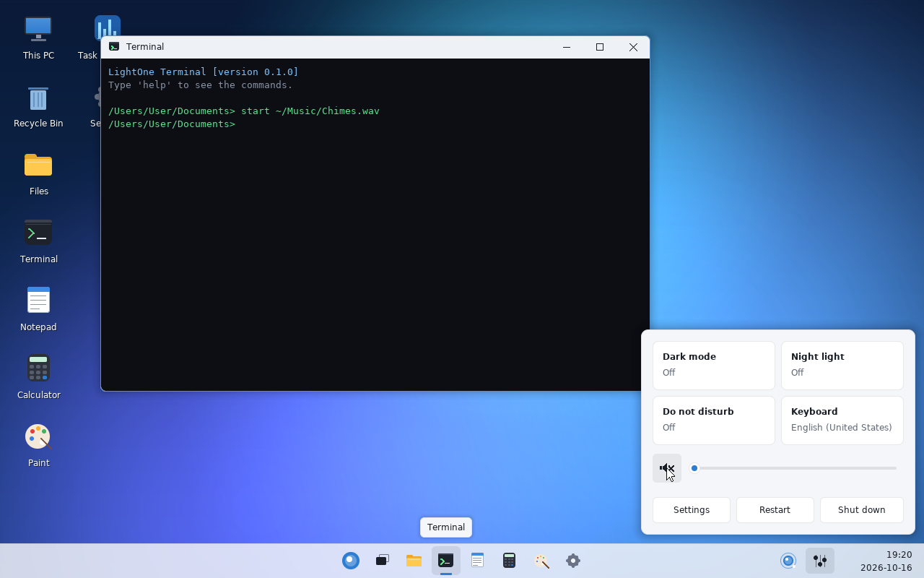Click the "Type 'help' to see the commands." line
The image size is (924, 578).
(x=201, y=85)
